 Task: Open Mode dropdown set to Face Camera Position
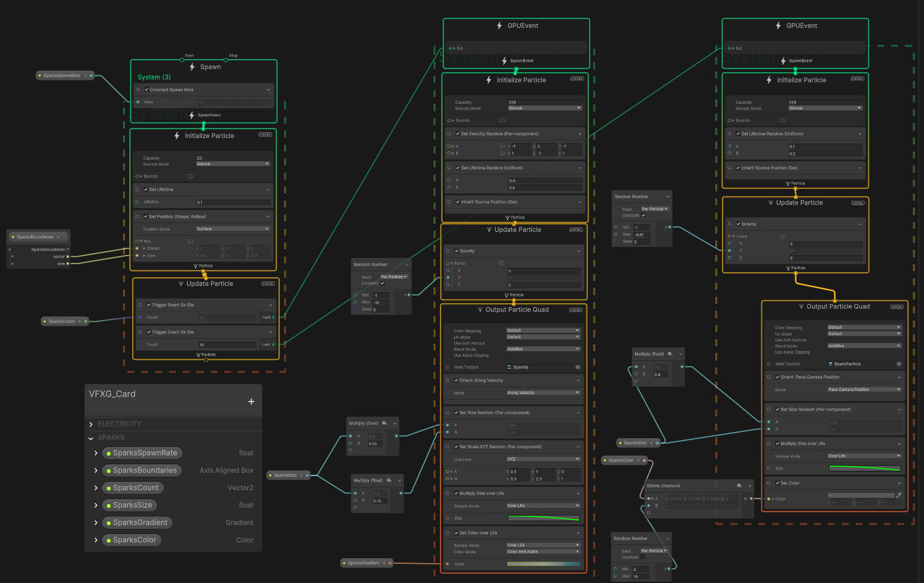(x=864, y=390)
